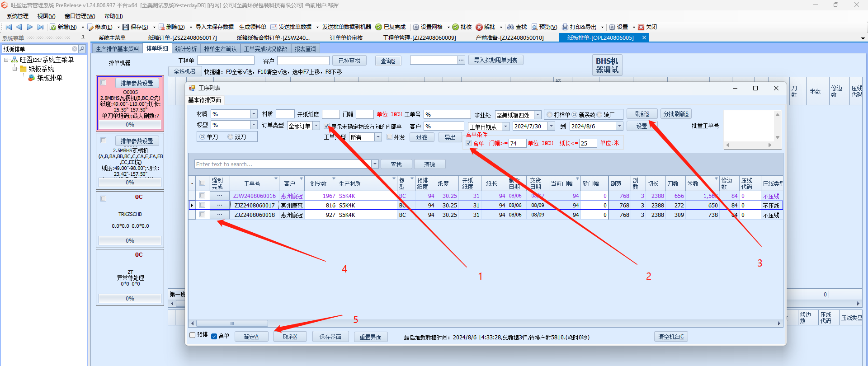Click 打印&导出 printer icon
This screenshot has width=868, height=366.
565,27
